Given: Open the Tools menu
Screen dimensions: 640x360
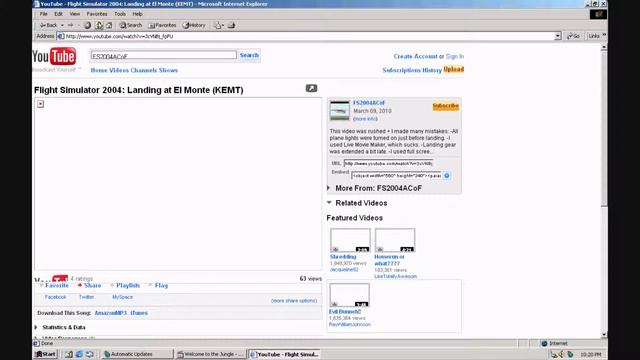Looking at the screenshot, I should pyautogui.click(x=120, y=14).
